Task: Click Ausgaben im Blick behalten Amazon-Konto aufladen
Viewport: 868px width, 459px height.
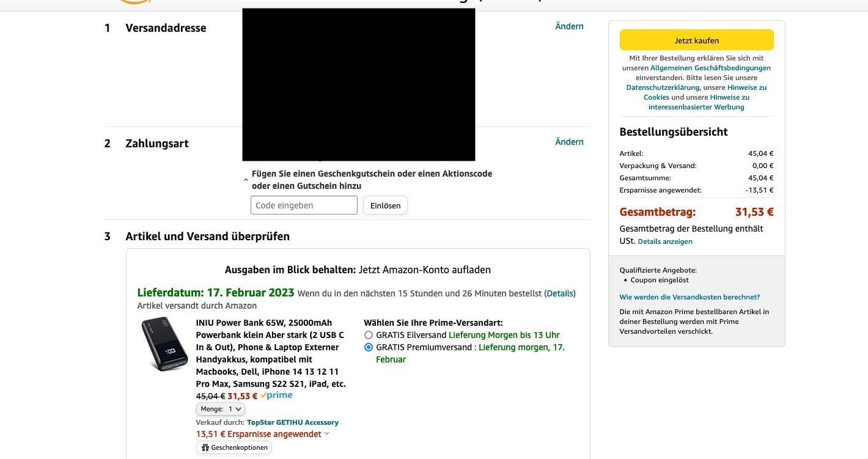Action: click(x=358, y=270)
